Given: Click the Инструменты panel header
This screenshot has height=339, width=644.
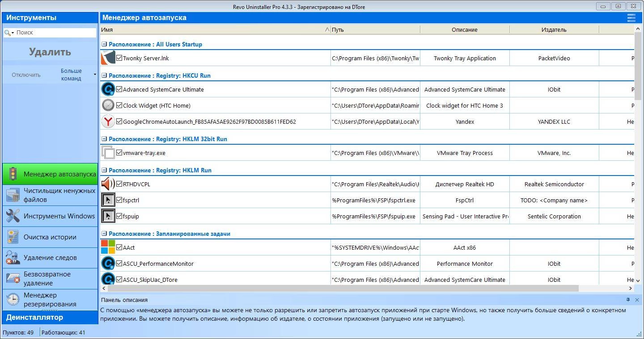Looking at the screenshot, I should click(50, 17).
